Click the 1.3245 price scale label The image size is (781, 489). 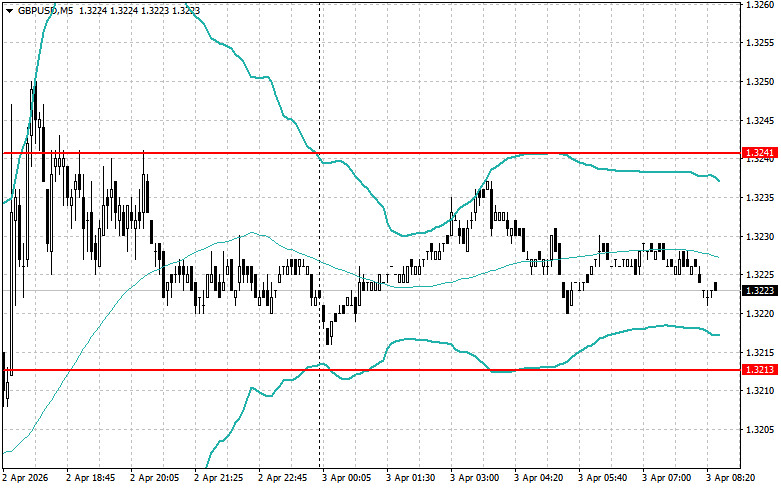(x=760, y=121)
